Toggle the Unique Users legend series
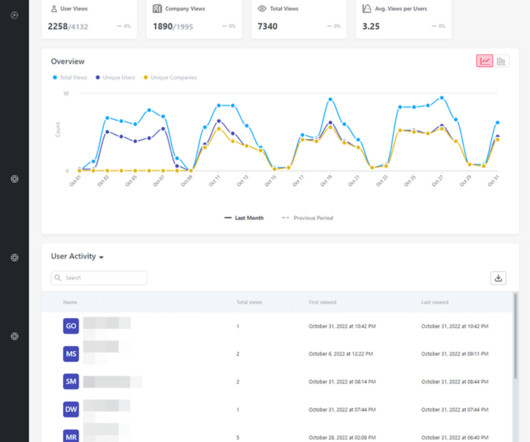Image resolution: width=530 pixels, height=442 pixels. tap(115, 77)
